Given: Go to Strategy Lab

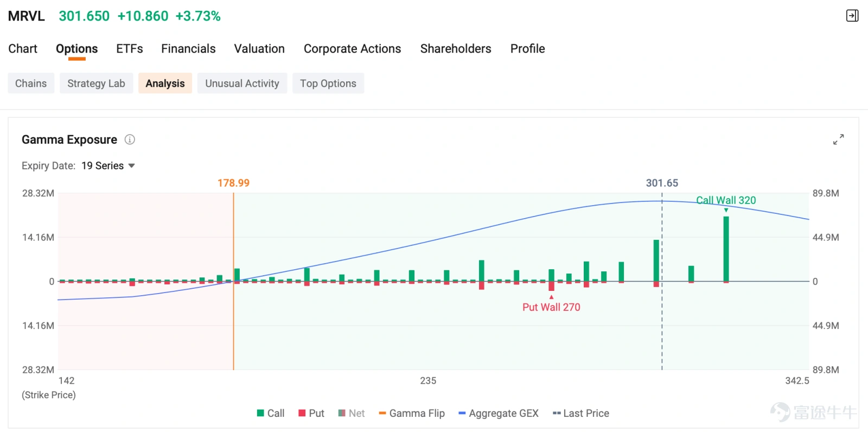Looking at the screenshot, I should pos(96,84).
